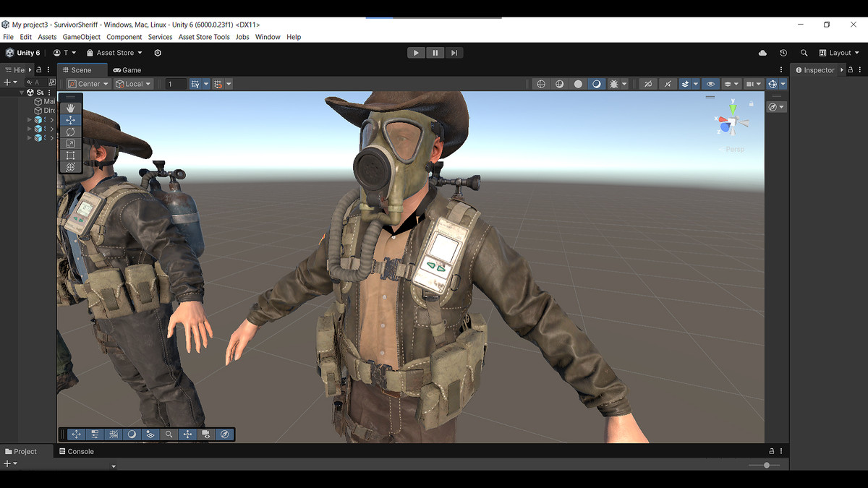868x488 pixels.
Task: Toggle hidden objects visibility eye
Action: point(711,84)
